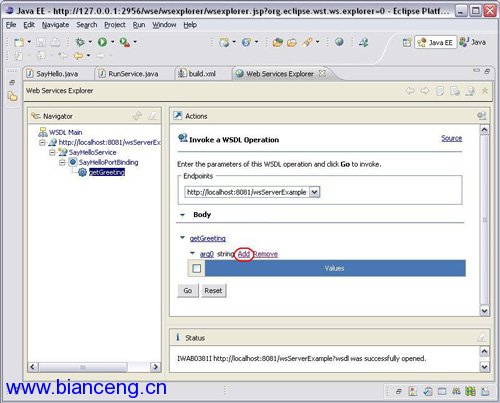
Task: Collapse the localhost WSDL tree node
Action: click(x=42, y=143)
